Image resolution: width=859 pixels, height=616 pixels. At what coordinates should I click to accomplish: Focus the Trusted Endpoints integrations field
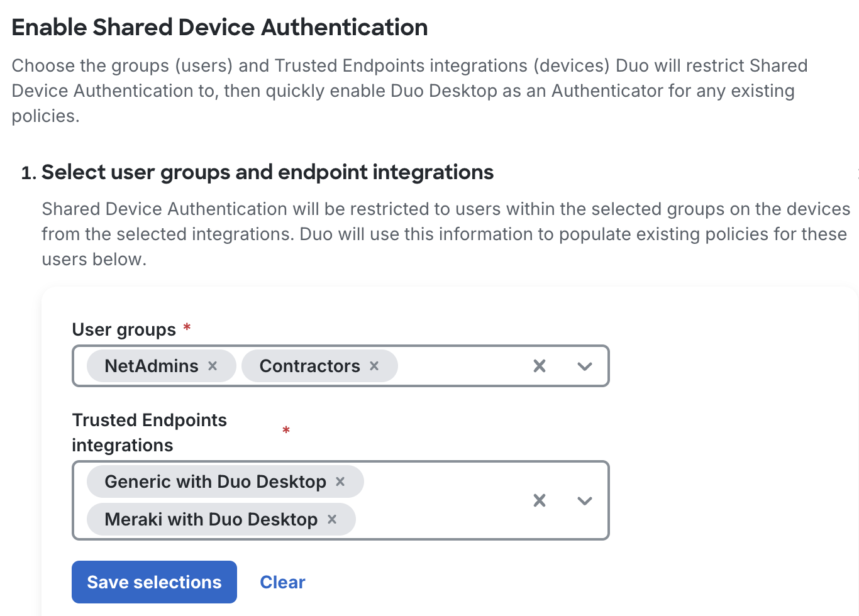(341, 500)
